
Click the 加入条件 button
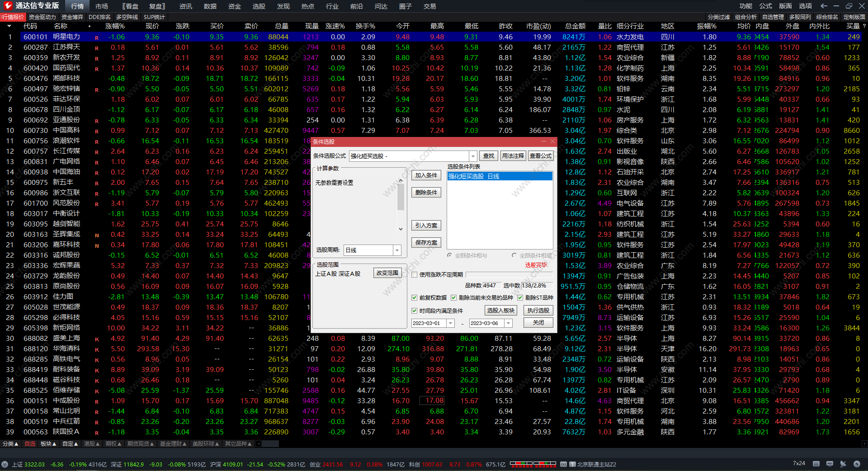click(426, 175)
